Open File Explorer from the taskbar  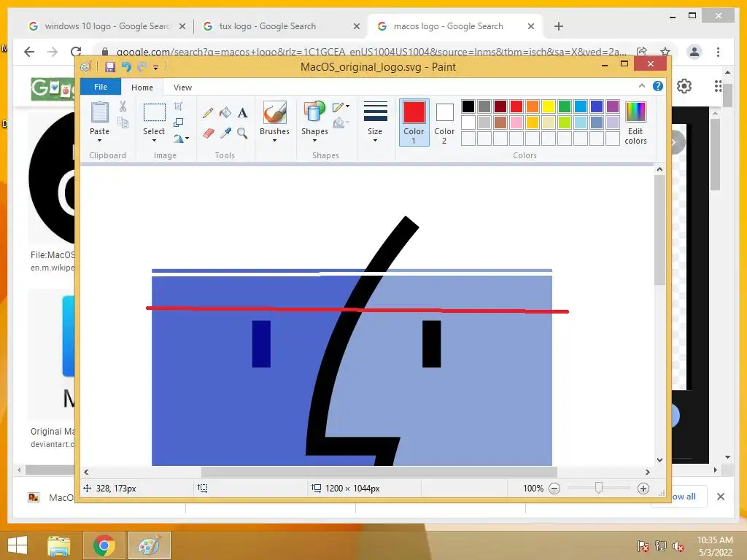pos(59,545)
